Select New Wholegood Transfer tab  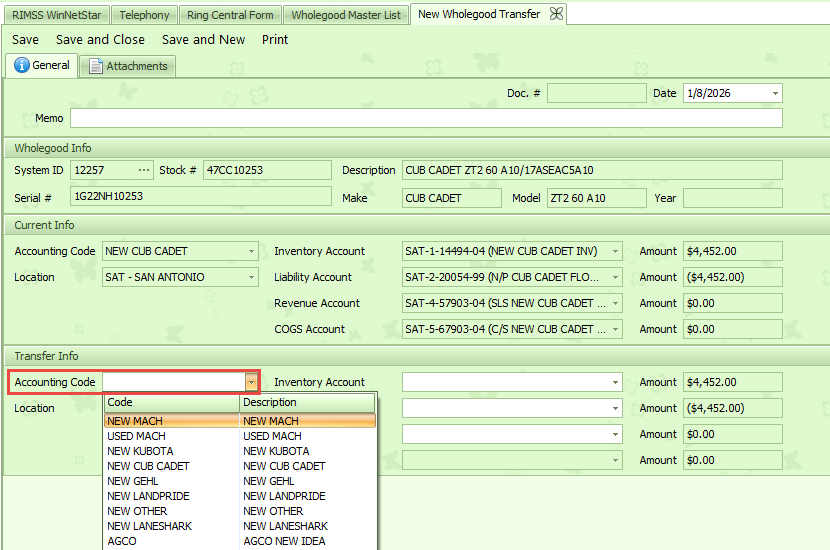479,14
